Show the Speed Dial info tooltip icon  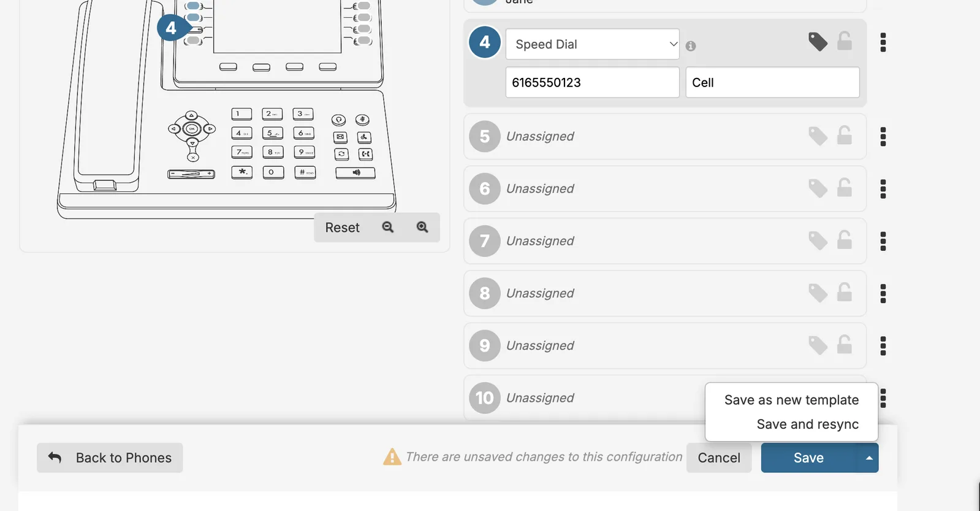tap(691, 46)
